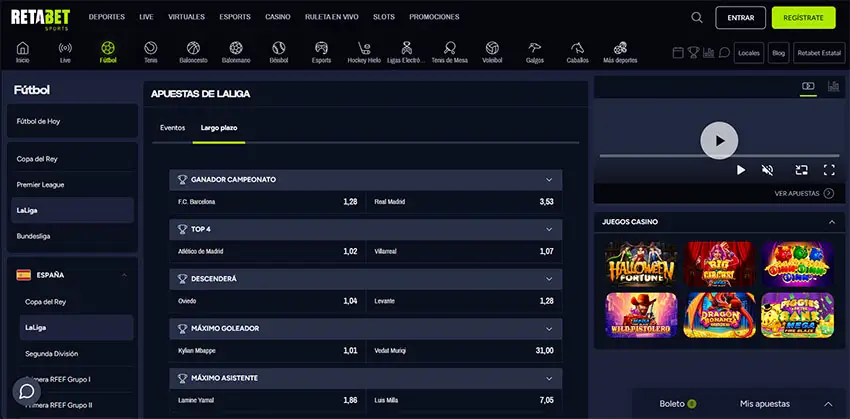Select Segunda División under España
The width and height of the screenshot is (850, 419).
click(x=76, y=354)
